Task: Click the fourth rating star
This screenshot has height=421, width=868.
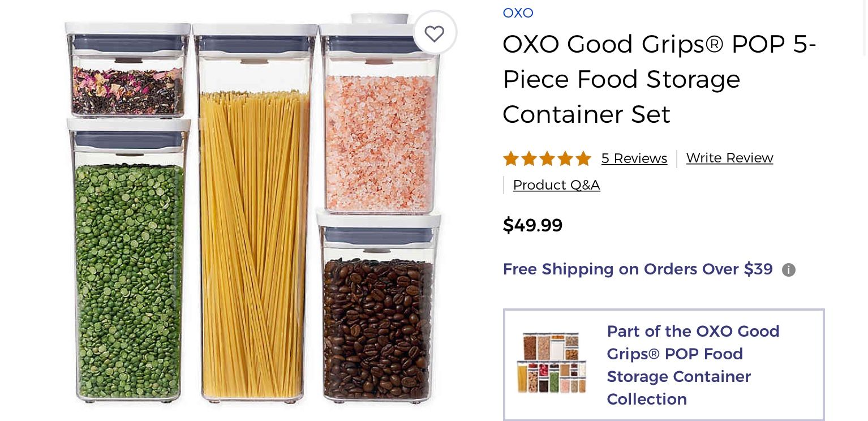Action: (x=565, y=159)
